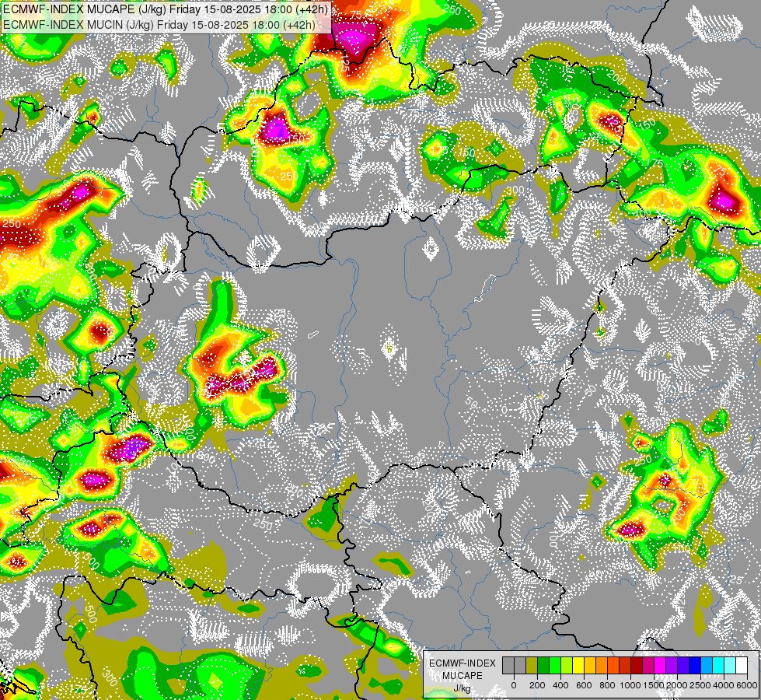Click the pure yellow legend swatch
Screen dimensions: 761x700
tap(578, 666)
